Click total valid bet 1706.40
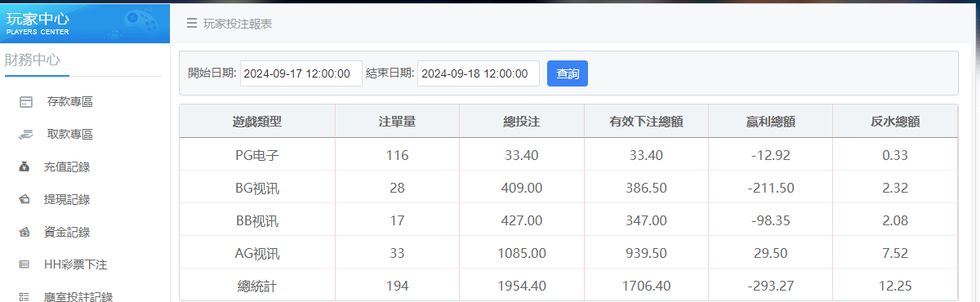The width and height of the screenshot is (980, 302). pos(646,286)
